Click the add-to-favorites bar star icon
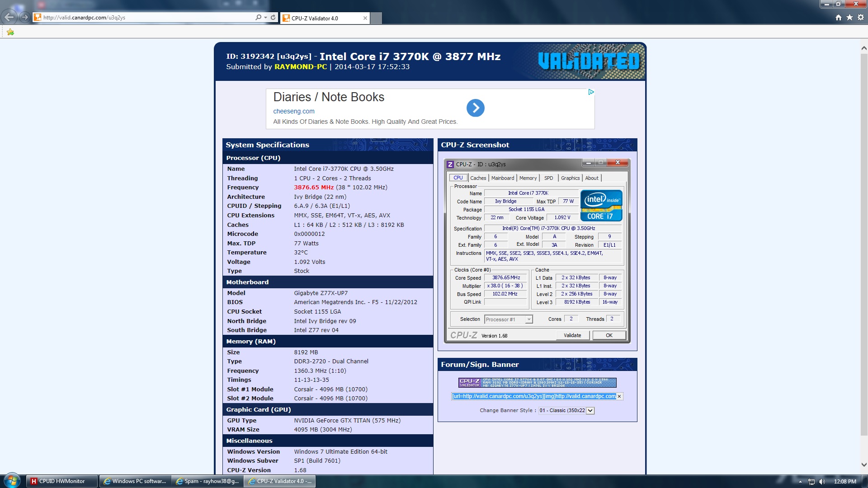 coord(10,32)
